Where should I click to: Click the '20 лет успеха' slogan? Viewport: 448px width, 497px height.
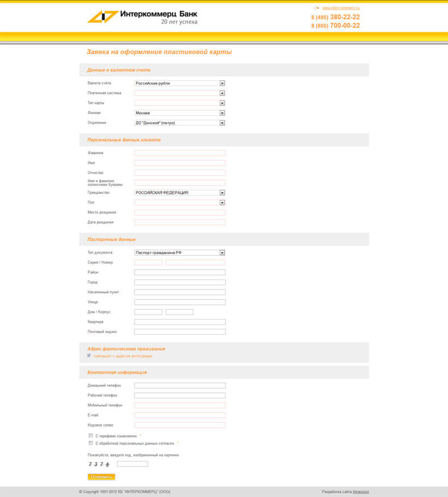coord(179,22)
